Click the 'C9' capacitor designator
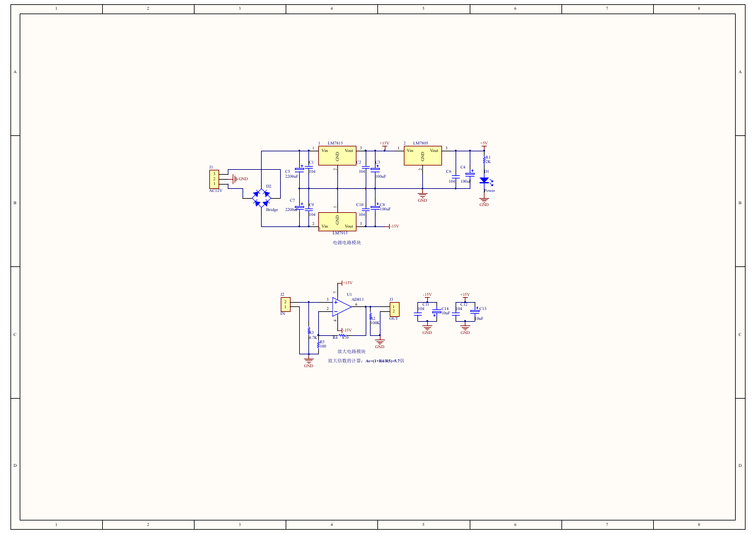The height and width of the screenshot is (534, 756). tap(312, 205)
